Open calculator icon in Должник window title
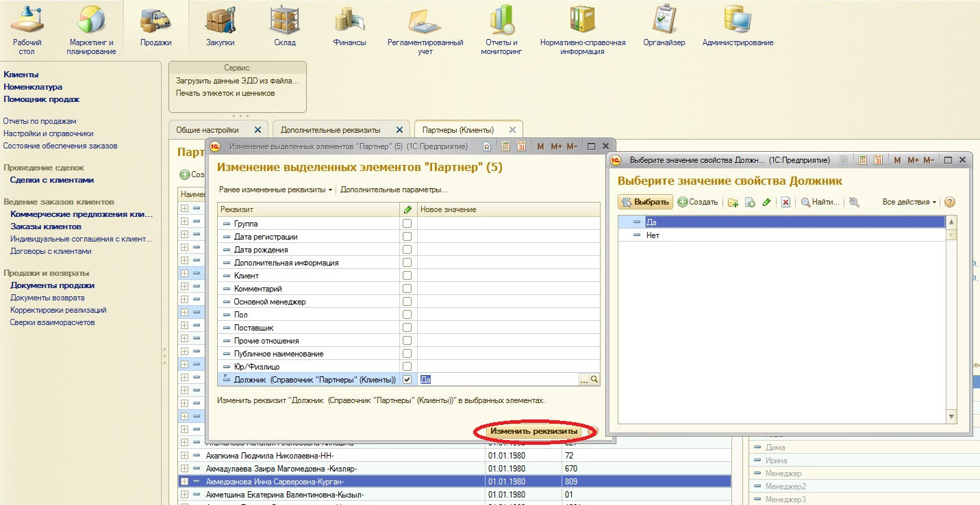Image resolution: width=980 pixels, height=505 pixels. point(862,160)
